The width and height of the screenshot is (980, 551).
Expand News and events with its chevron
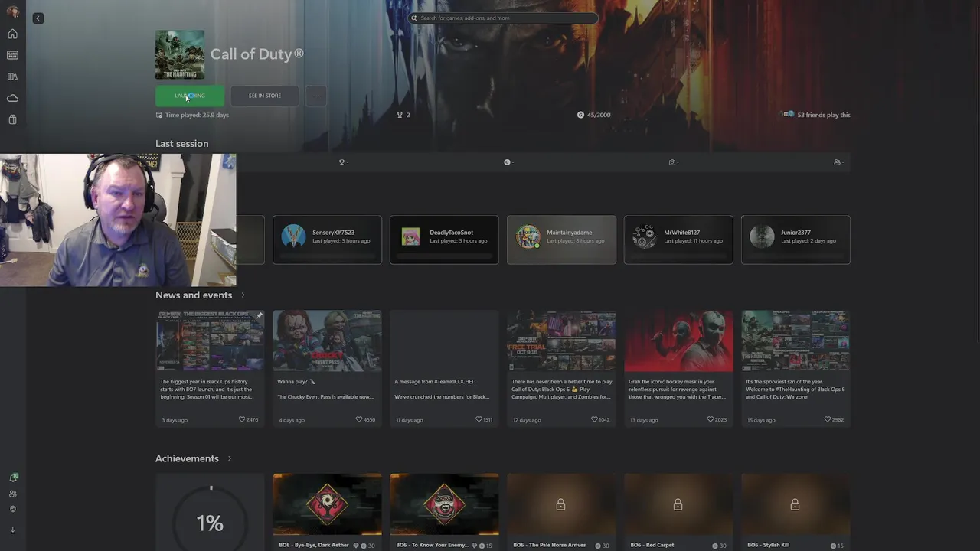point(243,295)
